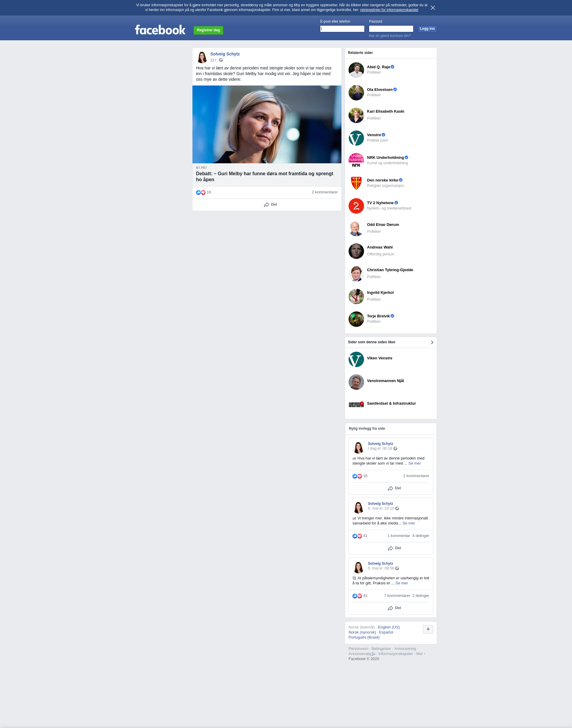572x728 pixels.
Task: Click Del share icon on main post
Action: [267, 205]
